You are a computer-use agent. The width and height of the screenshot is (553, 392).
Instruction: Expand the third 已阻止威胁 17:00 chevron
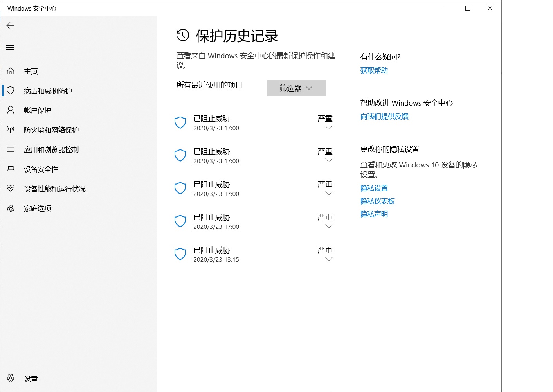pos(329,194)
